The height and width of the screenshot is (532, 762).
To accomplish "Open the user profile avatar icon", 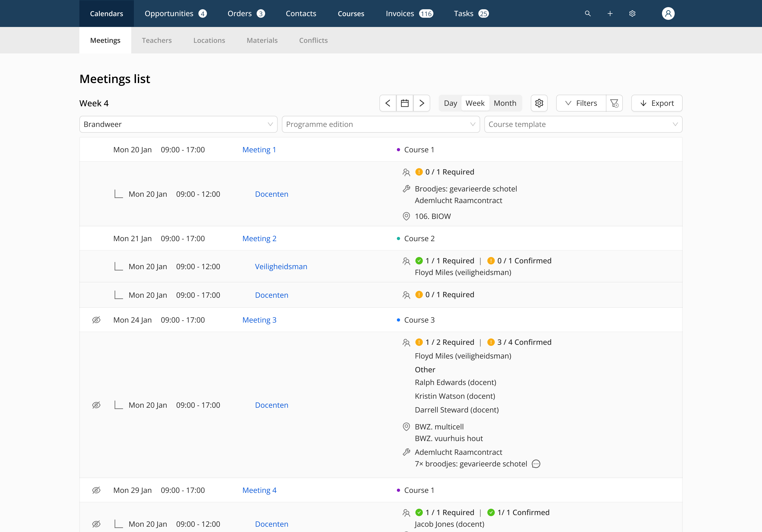I will click(668, 13).
